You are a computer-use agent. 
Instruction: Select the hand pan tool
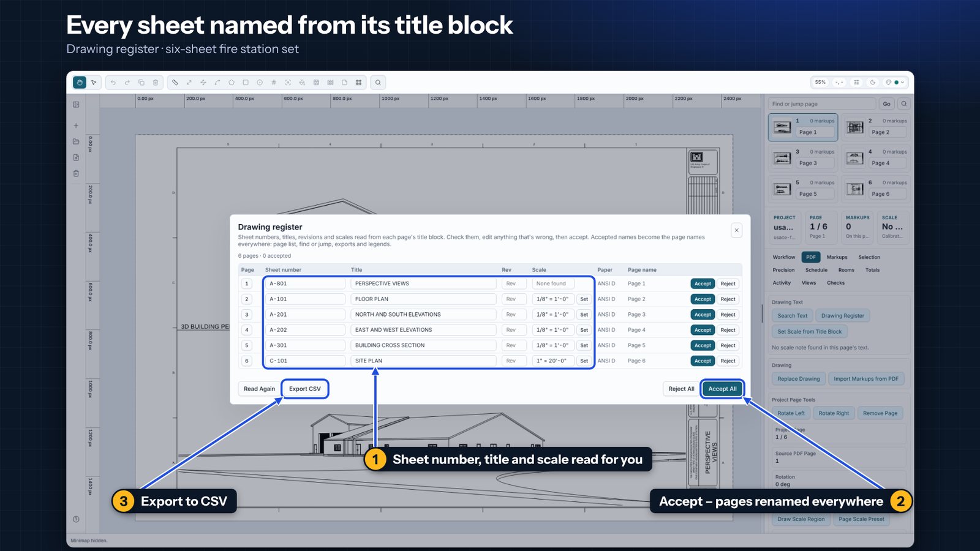[80, 82]
